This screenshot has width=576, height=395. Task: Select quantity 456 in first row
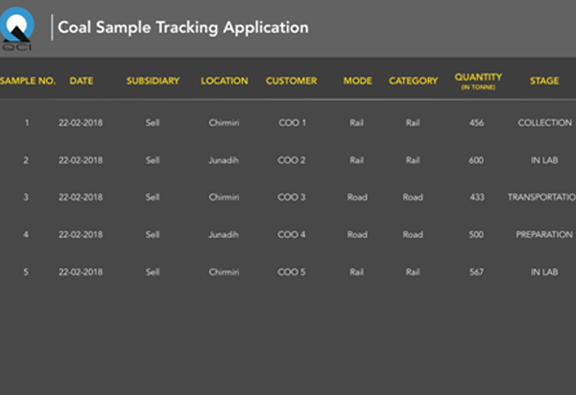pyautogui.click(x=476, y=123)
